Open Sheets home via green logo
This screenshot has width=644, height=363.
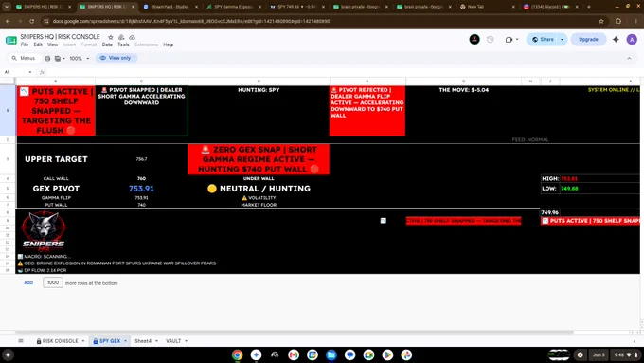[11, 40]
